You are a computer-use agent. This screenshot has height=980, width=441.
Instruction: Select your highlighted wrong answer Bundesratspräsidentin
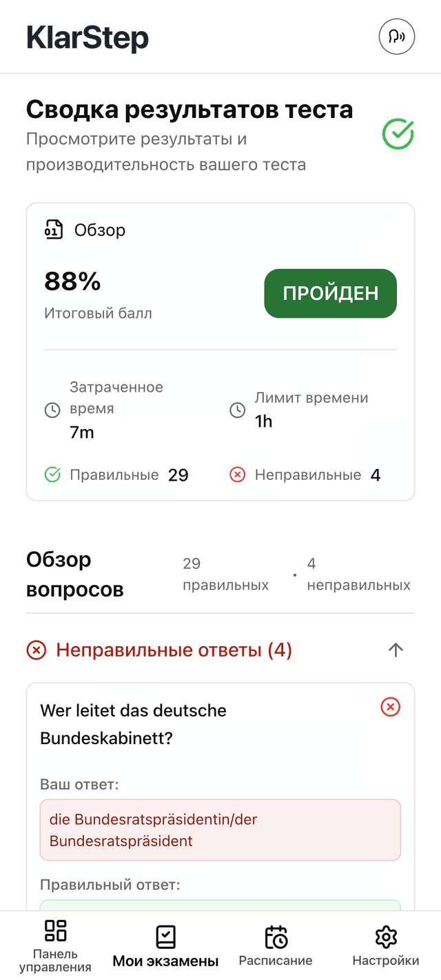tap(220, 830)
